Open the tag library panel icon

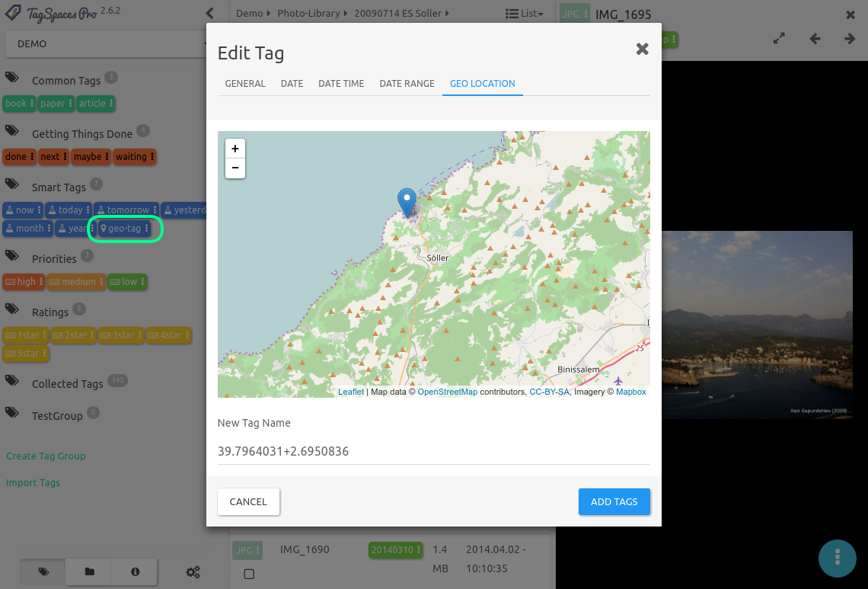click(x=42, y=571)
